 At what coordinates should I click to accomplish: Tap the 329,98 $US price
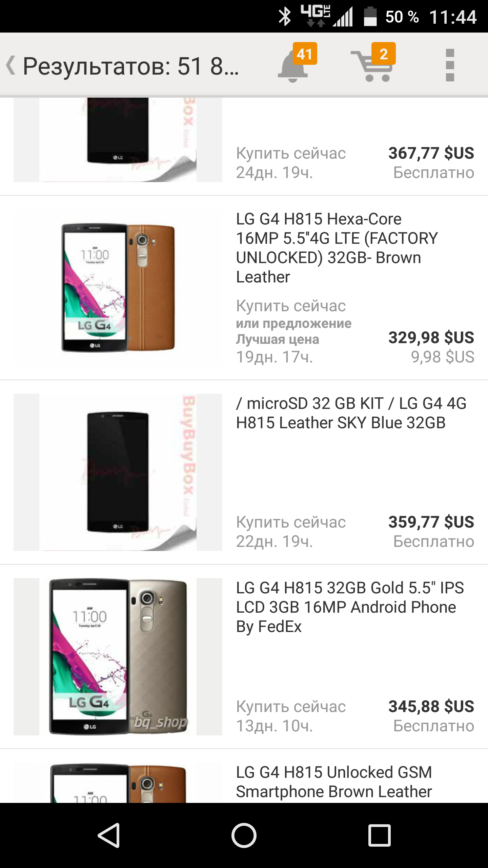pos(431,337)
